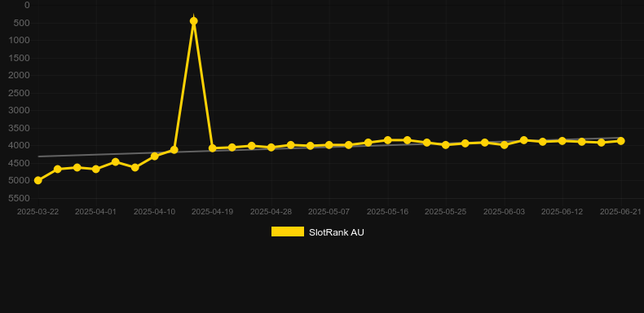
Task: Select the data point above 2025-06-12
Action: pyautogui.click(x=562, y=141)
